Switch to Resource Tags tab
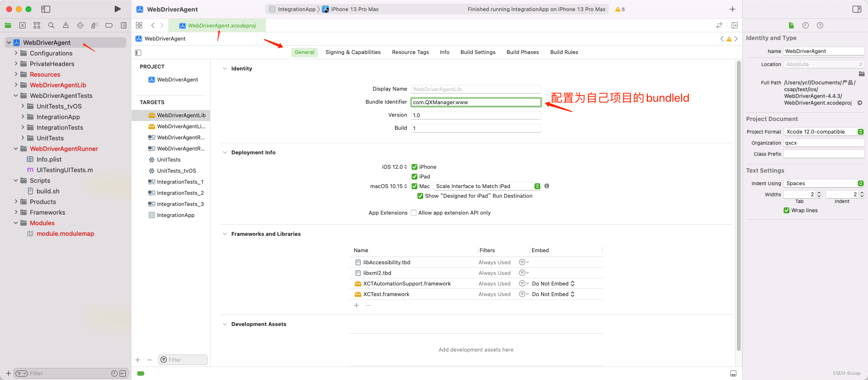The width and height of the screenshot is (868, 380). pos(410,52)
